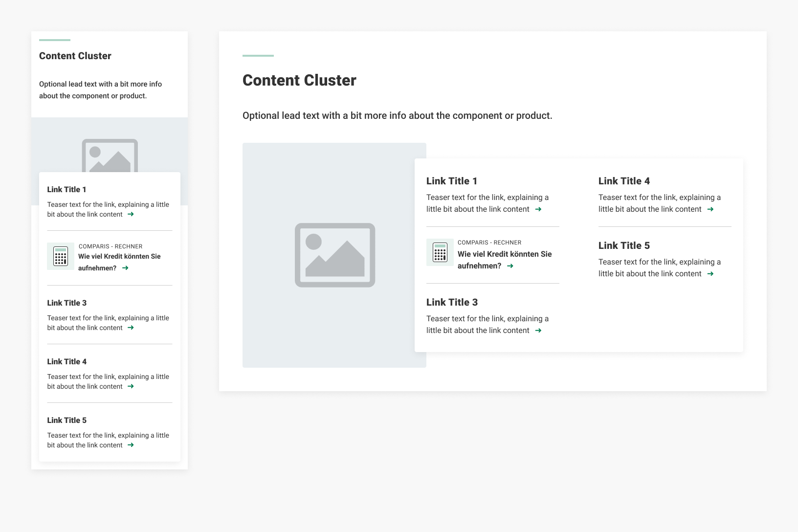The image size is (798, 532).
Task: Click the 'Content Cluster' heading in desktop view
Action: (299, 80)
